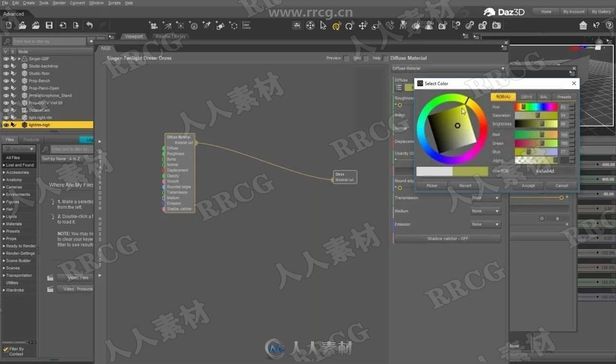The width and height of the screenshot is (616, 364).
Task: Click the What's This help cursor icon
Action: pos(597,26)
